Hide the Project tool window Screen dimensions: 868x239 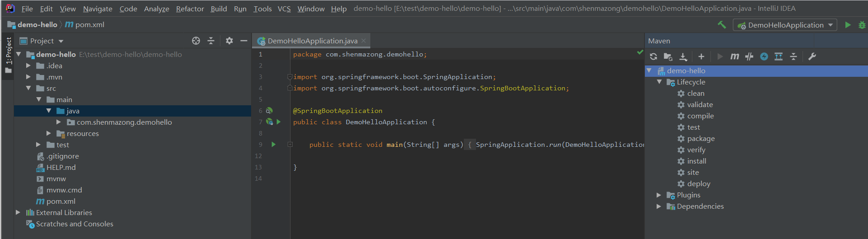pyautogui.click(x=244, y=41)
